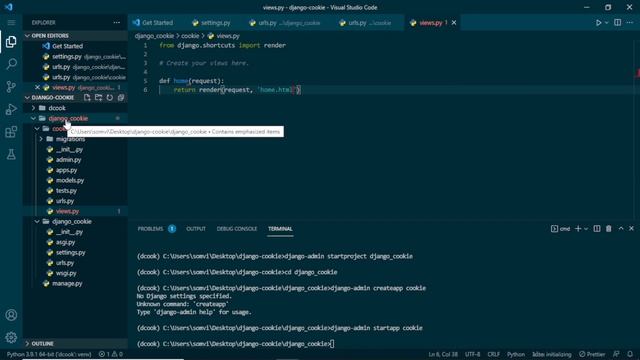Collapse all folders in explorer
The height and width of the screenshot is (360, 640).
click(121, 98)
